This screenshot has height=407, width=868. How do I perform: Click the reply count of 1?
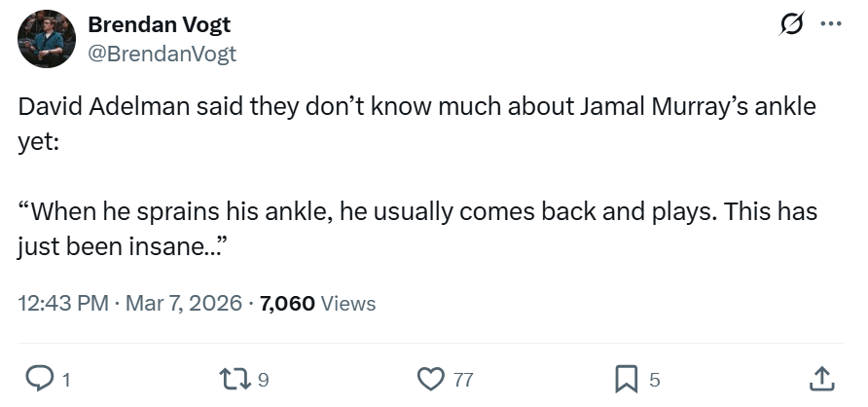point(65,379)
